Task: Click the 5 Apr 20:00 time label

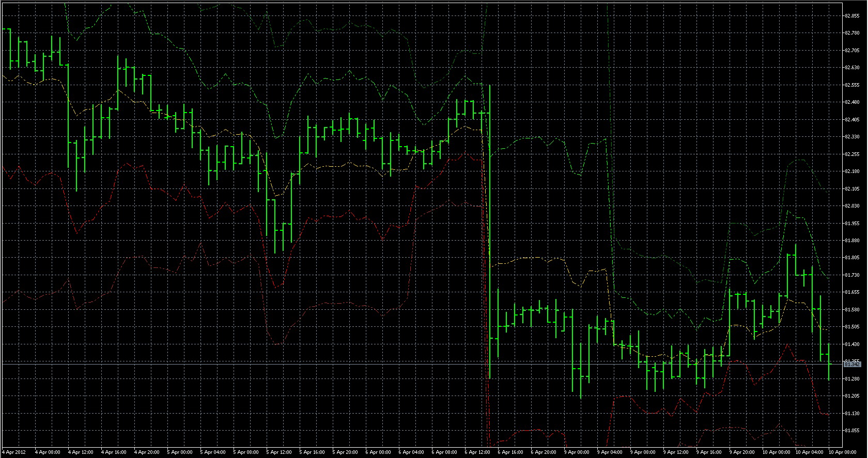Action: 345,452
